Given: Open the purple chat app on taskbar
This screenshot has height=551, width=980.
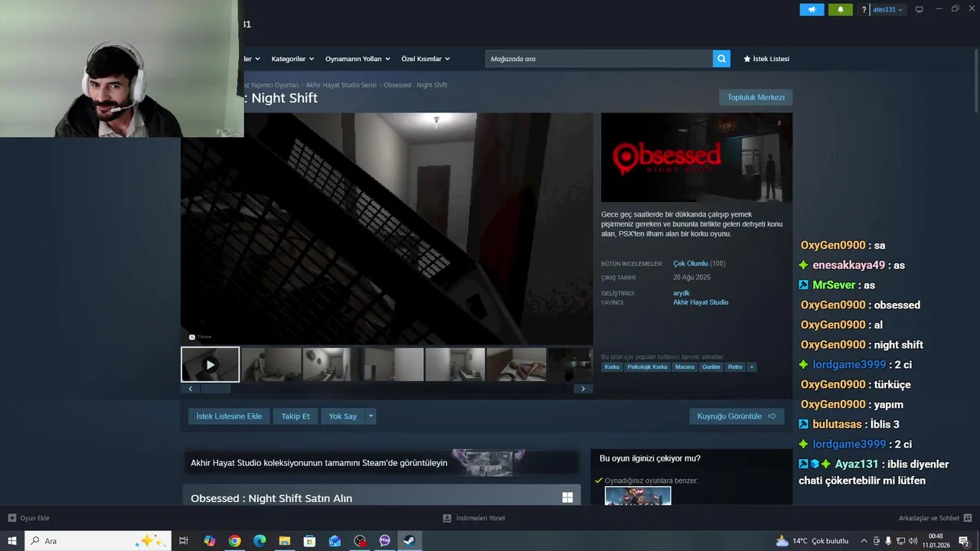Looking at the screenshot, I should pyautogui.click(x=385, y=541).
